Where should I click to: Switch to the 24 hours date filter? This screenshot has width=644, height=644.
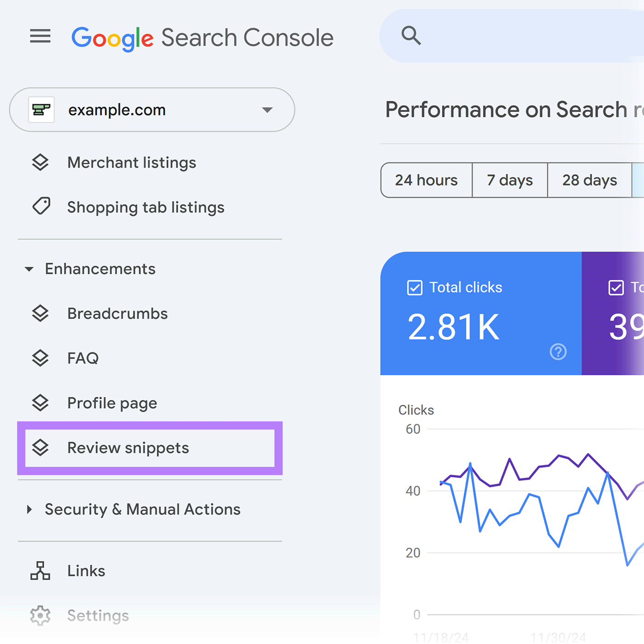tap(426, 180)
